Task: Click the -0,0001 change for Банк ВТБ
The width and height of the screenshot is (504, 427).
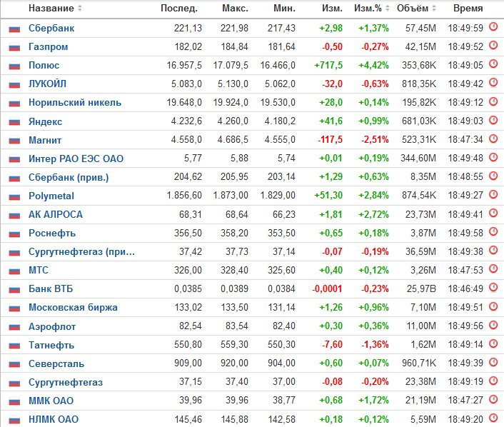Action: 327,288
